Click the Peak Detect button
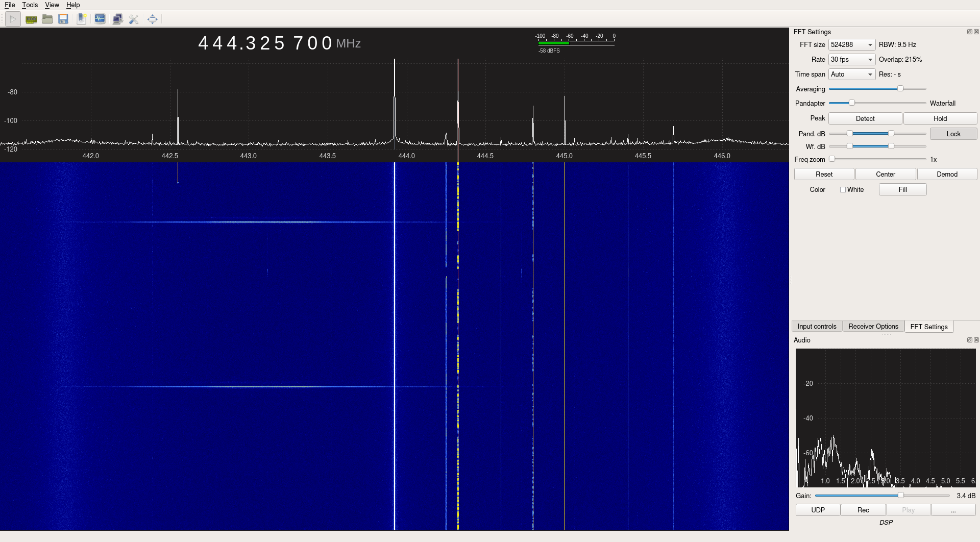The image size is (980, 542). tap(865, 118)
